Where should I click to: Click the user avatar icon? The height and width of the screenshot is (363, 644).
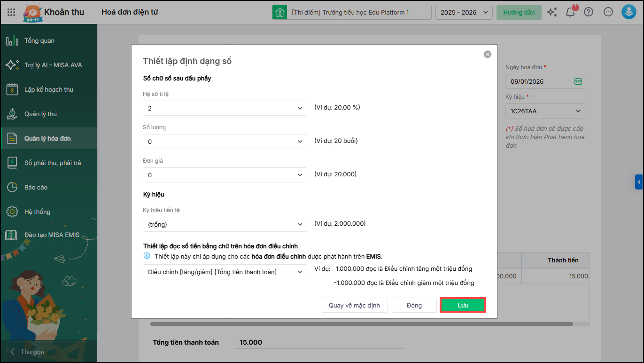628,12
